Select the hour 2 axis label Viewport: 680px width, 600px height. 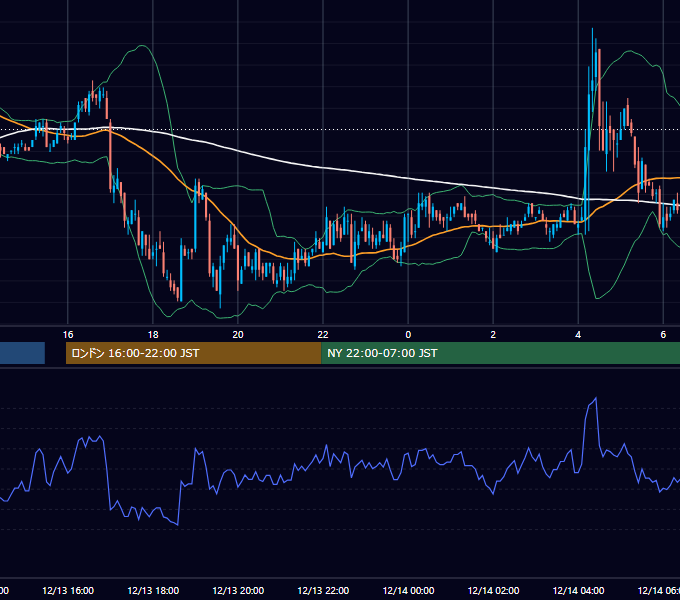493,335
